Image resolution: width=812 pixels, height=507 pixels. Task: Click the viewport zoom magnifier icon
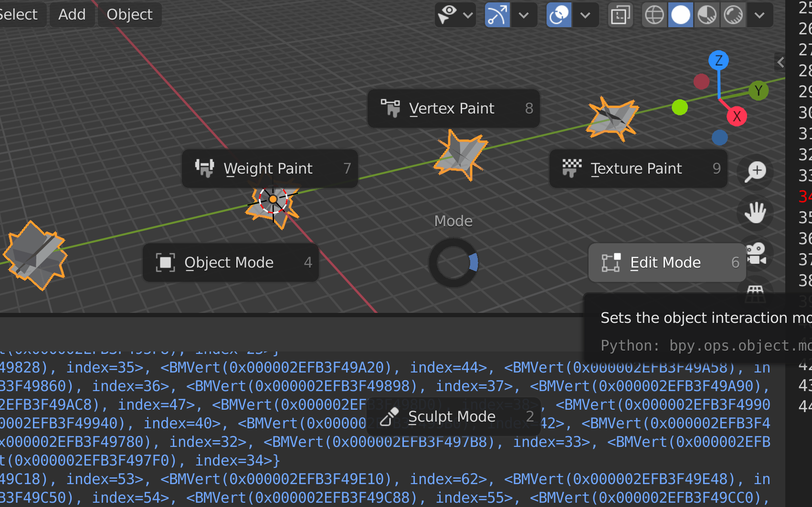755,172
